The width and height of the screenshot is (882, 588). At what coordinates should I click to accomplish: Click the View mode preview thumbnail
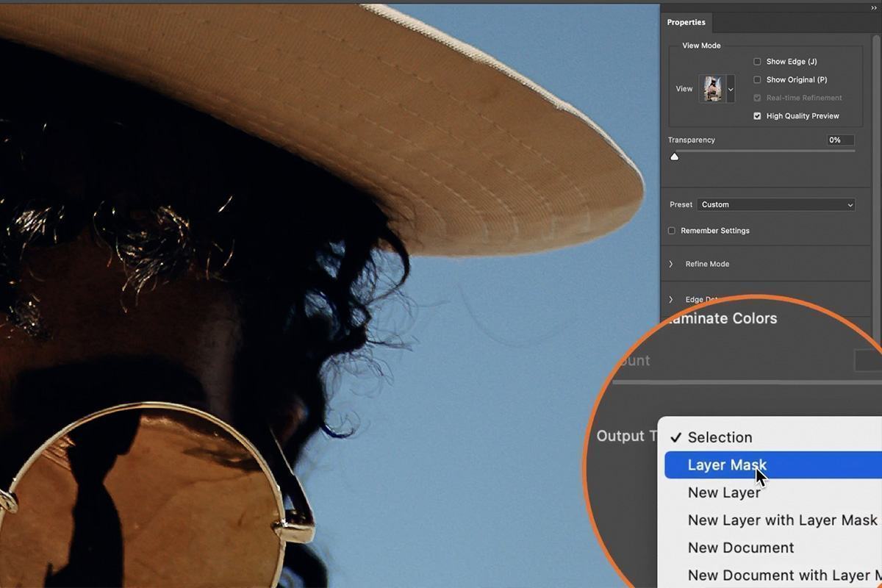click(711, 89)
